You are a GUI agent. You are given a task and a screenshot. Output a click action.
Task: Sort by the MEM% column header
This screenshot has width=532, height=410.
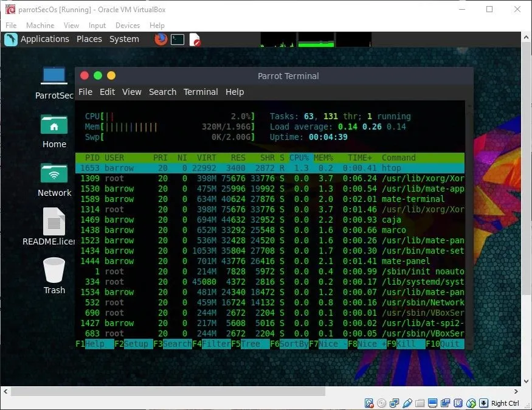tap(323, 158)
